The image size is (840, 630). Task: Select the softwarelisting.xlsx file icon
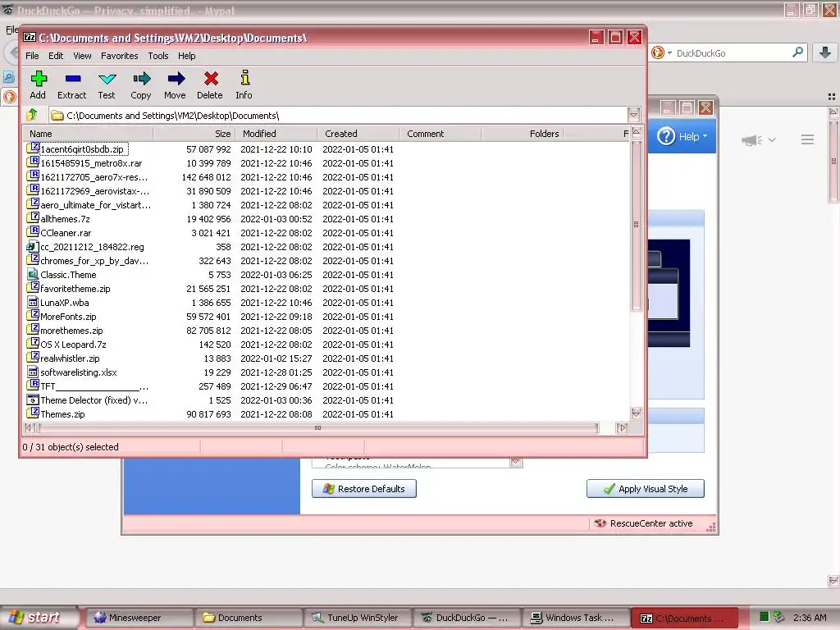(33, 372)
